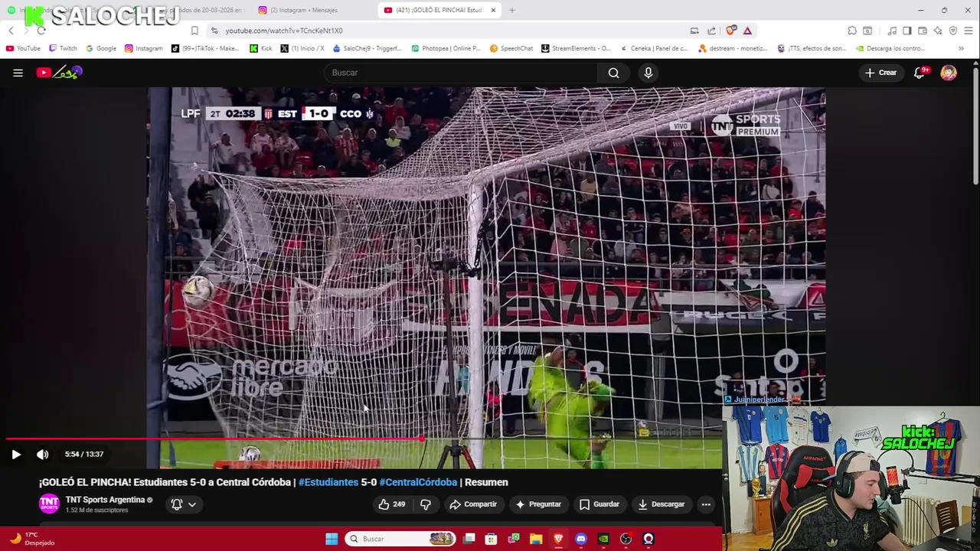Open the StreamElements bookmark
The image size is (980, 551).
576,48
